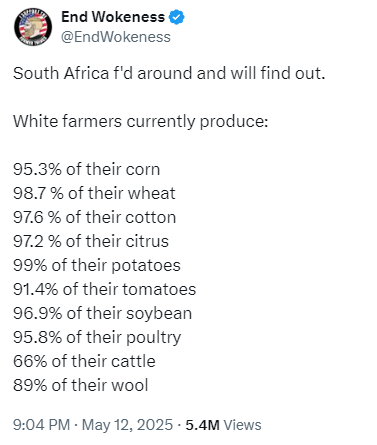Click the 96.9% soybean line
The height and width of the screenshot is (445, 377).
(103, 314)
